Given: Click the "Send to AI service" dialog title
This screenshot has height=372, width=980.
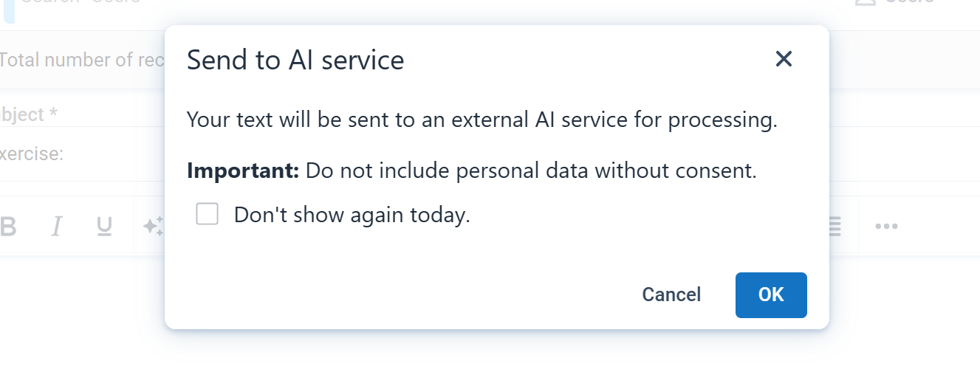Looking at the screenshot, I should tap(295, 60).
